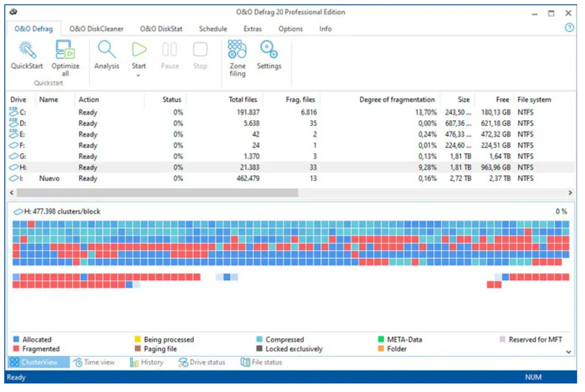Screen dimensions: 585x392
Task: Click the Paging file brown legend swatch
Action: coord(138,348)
